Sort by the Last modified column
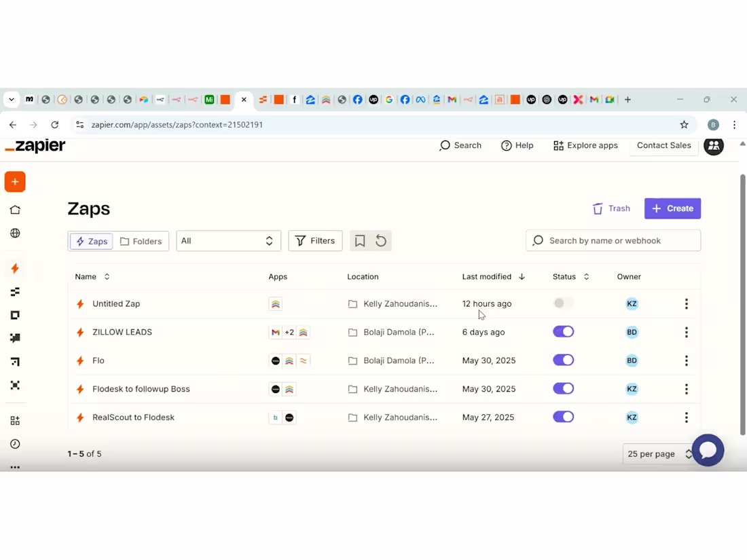Viewport: 747px width, 560px height. coord(494,277)
